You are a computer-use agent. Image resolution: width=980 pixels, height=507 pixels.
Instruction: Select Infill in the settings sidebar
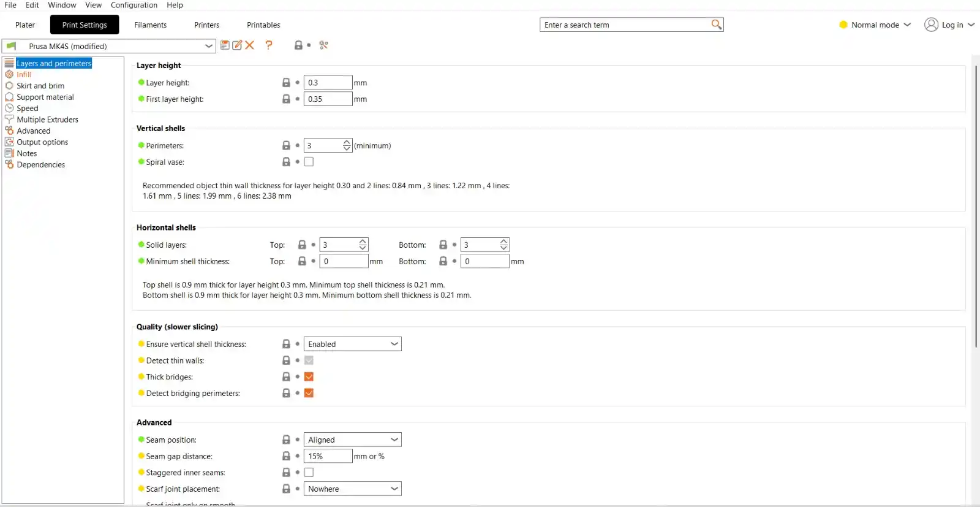click(x=24, y=74)
